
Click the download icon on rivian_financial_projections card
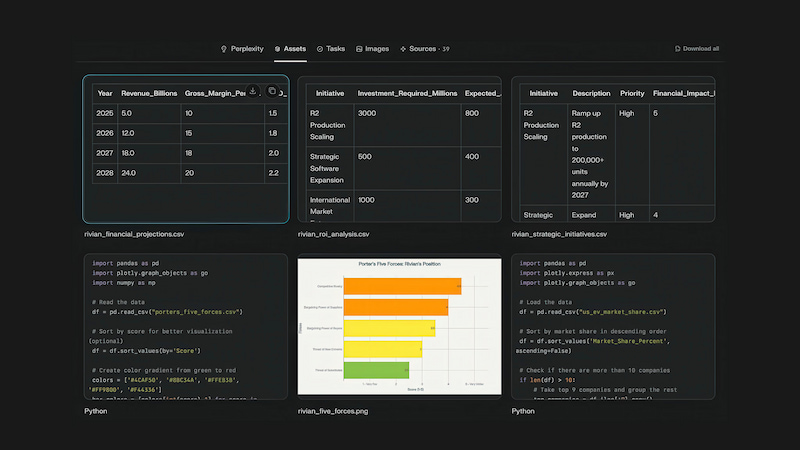point(253,91)
